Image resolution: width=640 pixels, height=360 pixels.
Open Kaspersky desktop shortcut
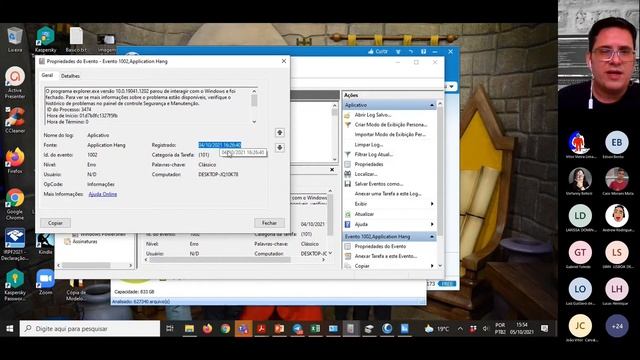click(x=45, y=40)
